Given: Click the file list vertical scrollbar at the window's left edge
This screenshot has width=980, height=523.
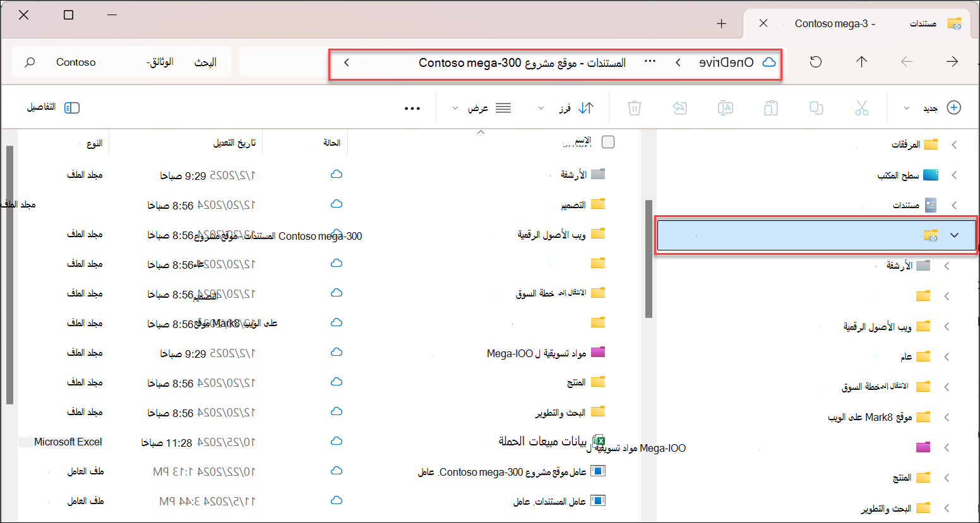Looking at the screenshot, I should pyautogui.click(x=9, y=274).
